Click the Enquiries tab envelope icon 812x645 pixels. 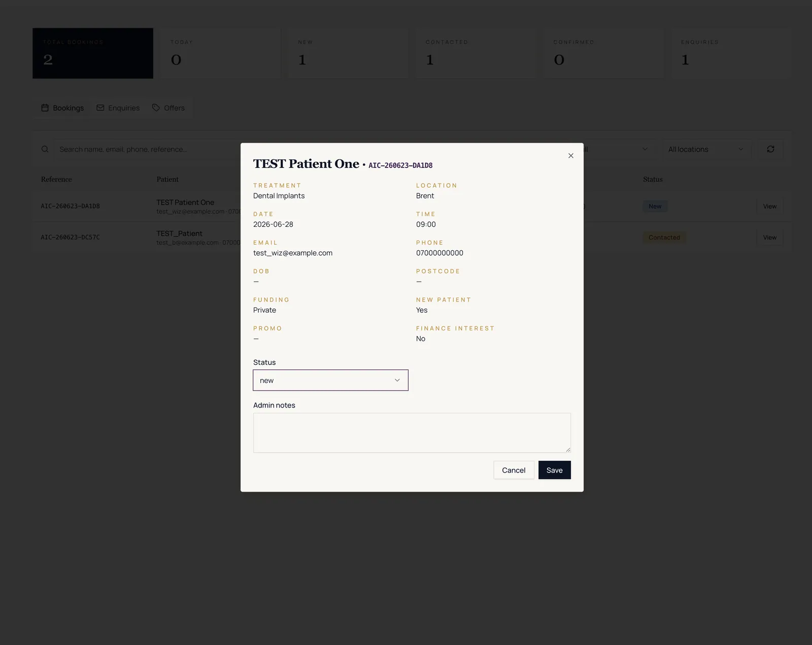click(100, 108)
